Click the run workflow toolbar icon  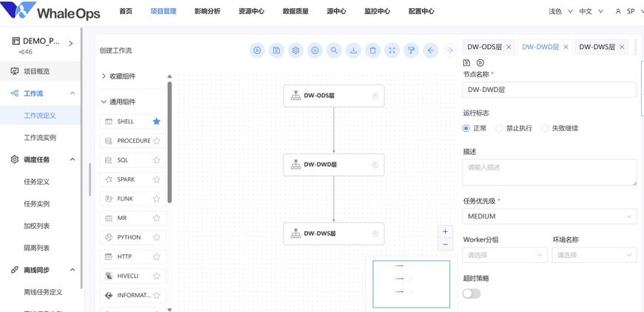point(257,50)
